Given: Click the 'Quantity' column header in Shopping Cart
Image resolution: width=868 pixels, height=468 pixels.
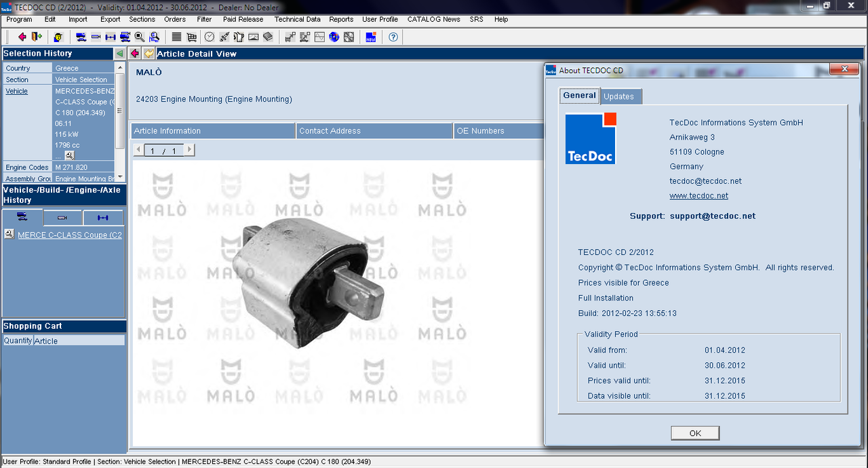Looking at the screenshot, I should pyautogui.click(x=18, y=340).
